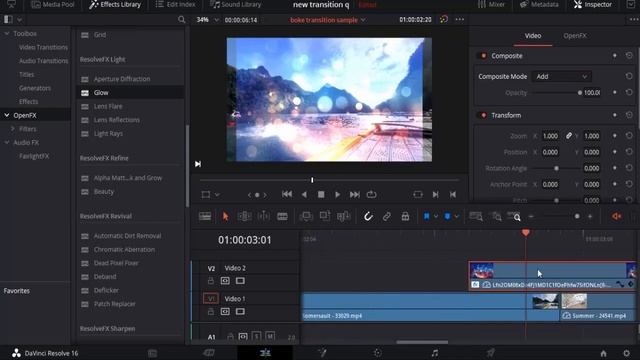Play the timeline forward

click(x=337, y=195)
